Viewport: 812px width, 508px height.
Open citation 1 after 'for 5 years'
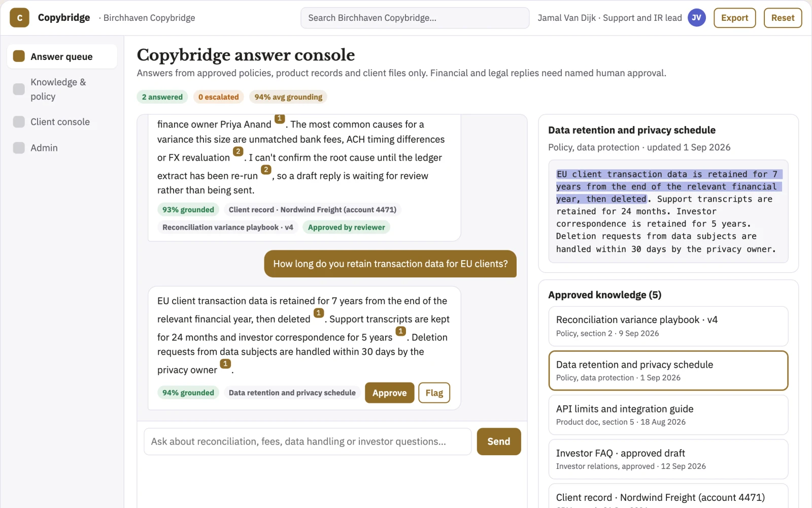[401, 331]
